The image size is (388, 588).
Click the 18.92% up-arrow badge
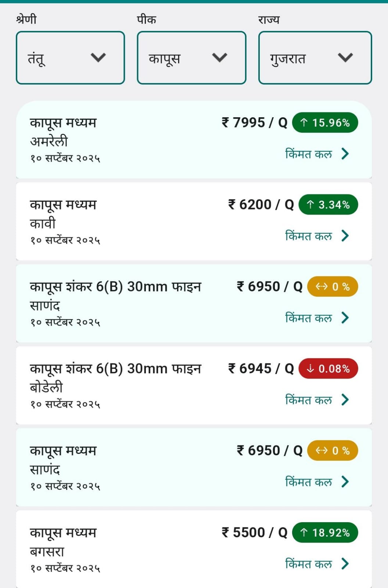[x=325, y=533]
